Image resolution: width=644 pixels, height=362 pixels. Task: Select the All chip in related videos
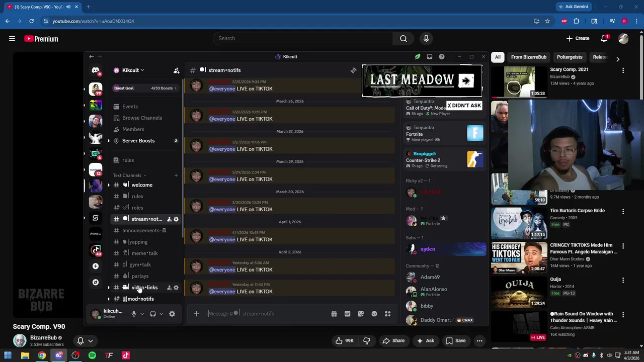pos(498,57)
